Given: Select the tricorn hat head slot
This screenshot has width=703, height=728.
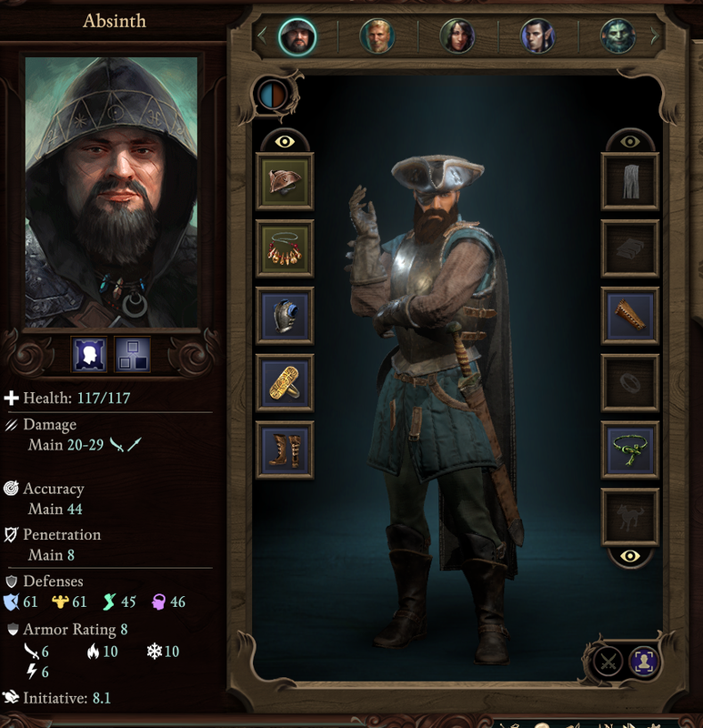Looking at the screenshot, I should pyautogui.click(x=285, y=181).
